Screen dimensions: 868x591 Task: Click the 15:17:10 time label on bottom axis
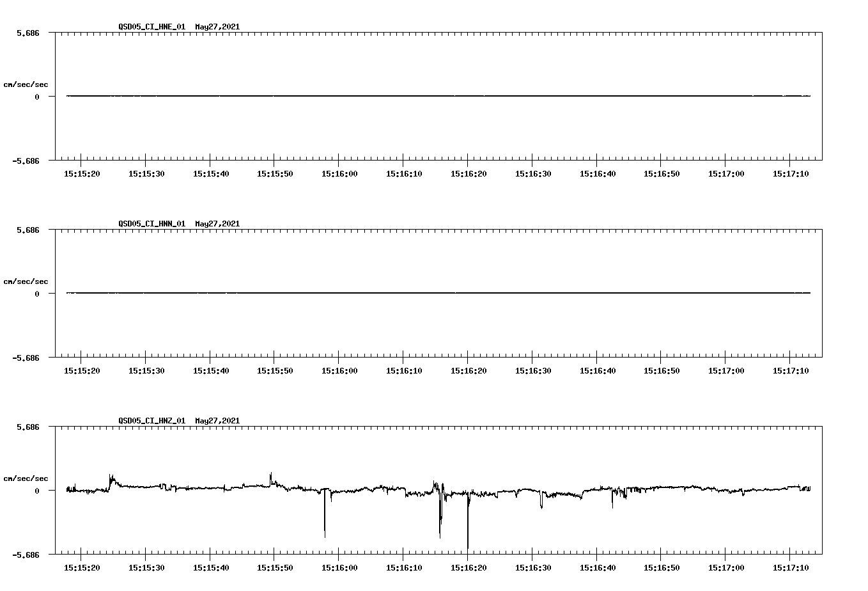point(792,566)
